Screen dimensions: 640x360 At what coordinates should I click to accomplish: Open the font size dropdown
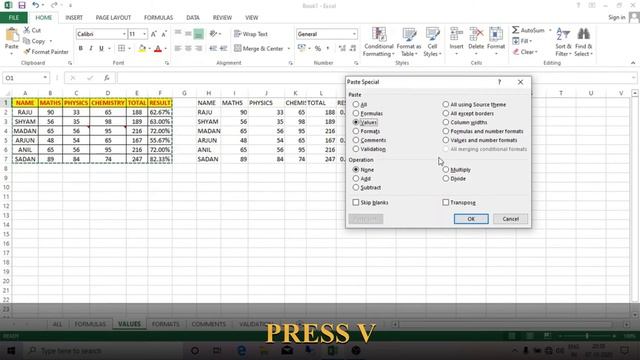pos(144,34)
